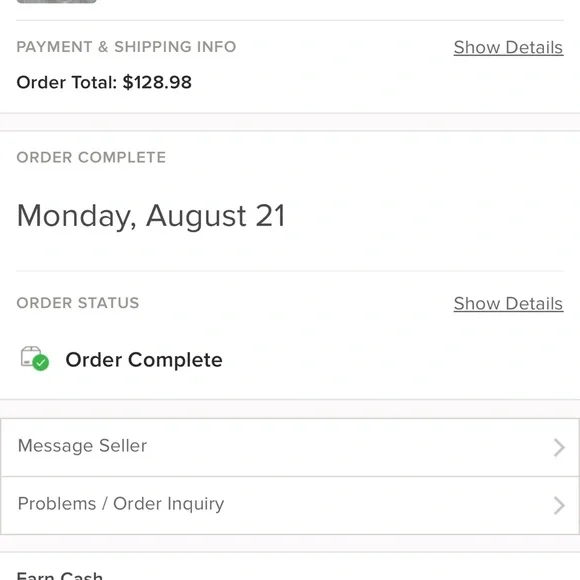The image size is (580, 580).
Task: Open the Message Seller row
Action: tap(290, 447)
